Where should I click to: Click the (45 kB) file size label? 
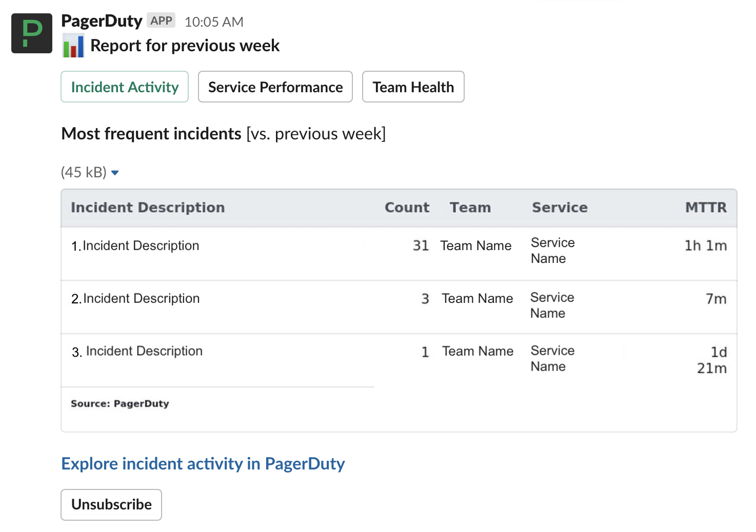(x=84, y=172)
